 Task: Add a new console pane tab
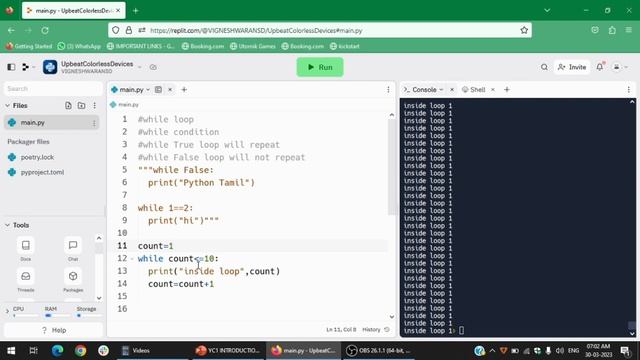click(507, 89)
